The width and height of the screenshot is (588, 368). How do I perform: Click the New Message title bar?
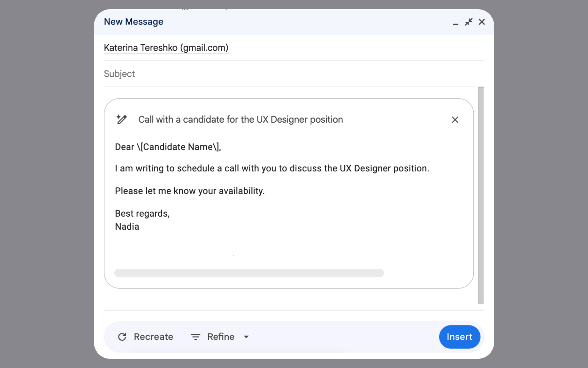(x=133, y=21)
